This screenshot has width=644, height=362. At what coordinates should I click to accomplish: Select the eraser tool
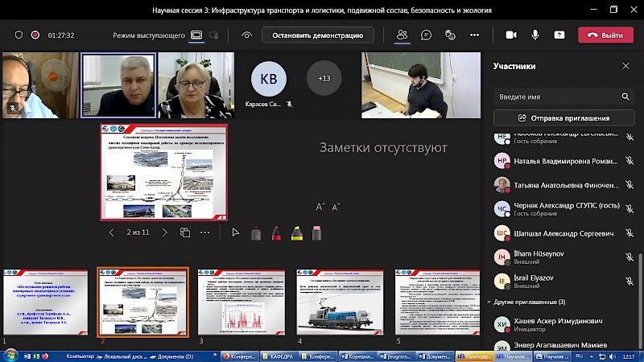(x=316, y=232)
